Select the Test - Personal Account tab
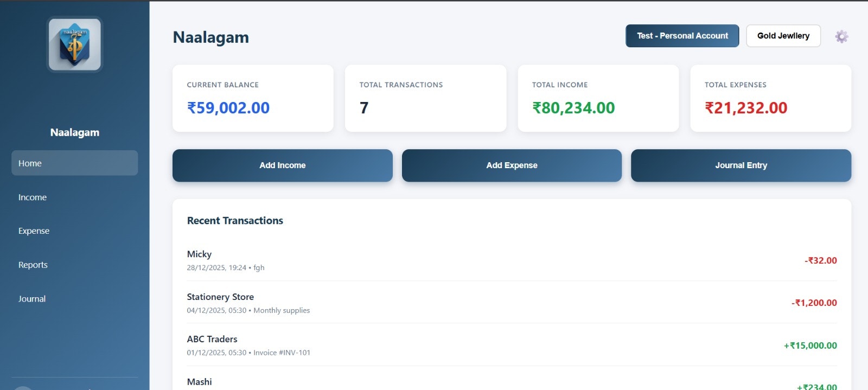This screenshot has height=390, width=868. tap(682, 36)
